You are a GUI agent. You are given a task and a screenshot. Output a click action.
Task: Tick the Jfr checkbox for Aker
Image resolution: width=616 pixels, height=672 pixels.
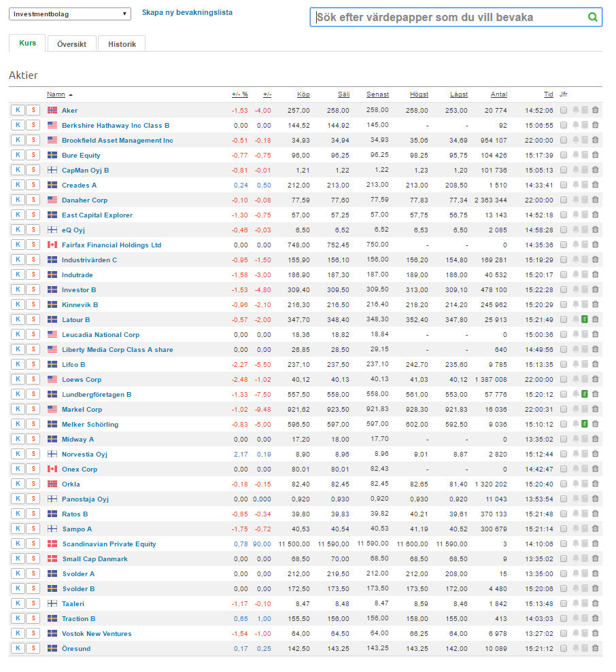click(x=564, y=110)
